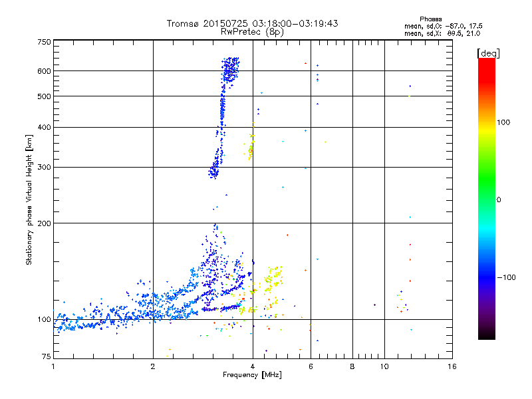Click the 'mean, sd,X: 89.5, 21.0' text
The width and height of the screenshot is (532, 399).
coord(442,33)
